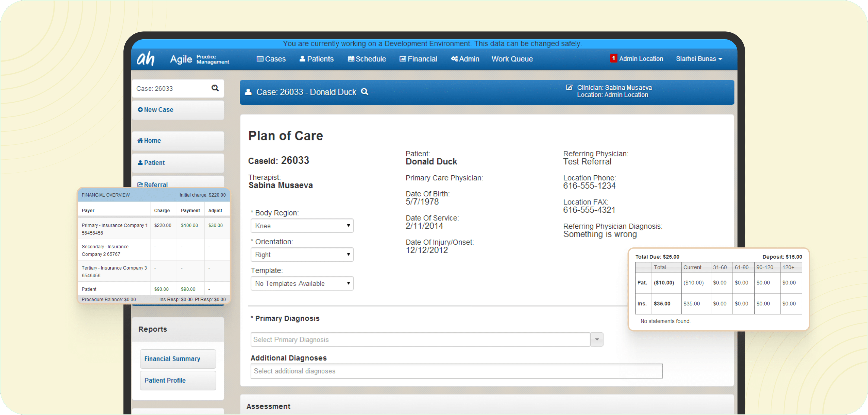Click the Agile Practice Management brand text
This screenshot has width=868, height=415.
point(199,59)
